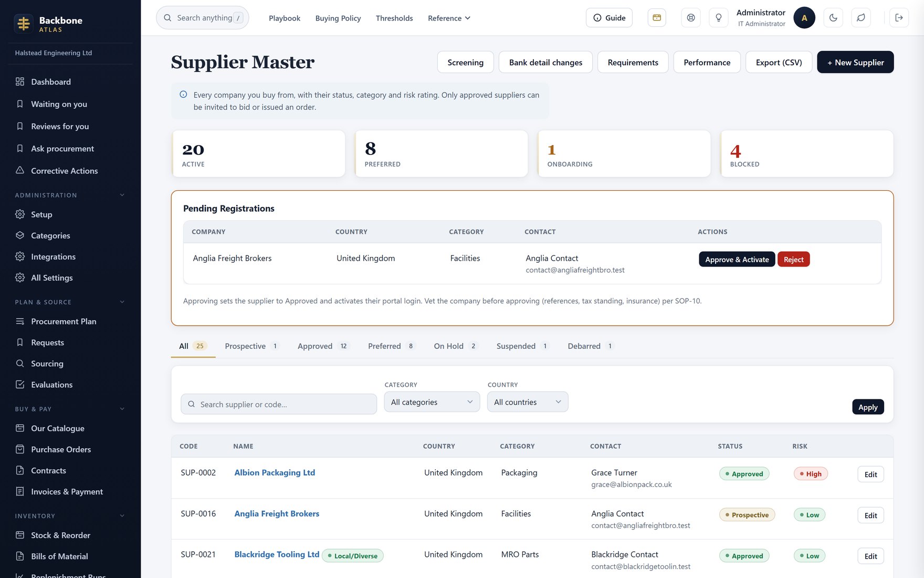The image size is (924, 578).
Task: Approve & Activate Anglia Freight Brokers
Action: coord(737,259)
